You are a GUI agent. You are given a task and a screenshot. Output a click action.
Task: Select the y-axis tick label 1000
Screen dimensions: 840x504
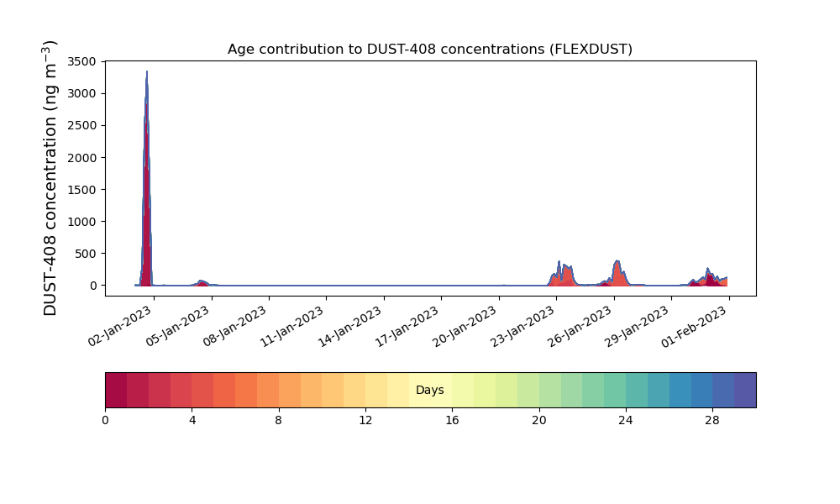pyautogui.click(x=82, y=222)
